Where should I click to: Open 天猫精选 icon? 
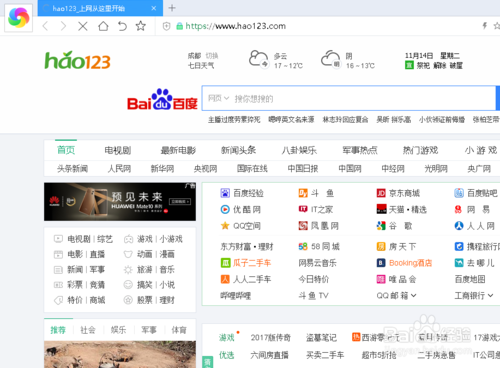pos(381,209)
